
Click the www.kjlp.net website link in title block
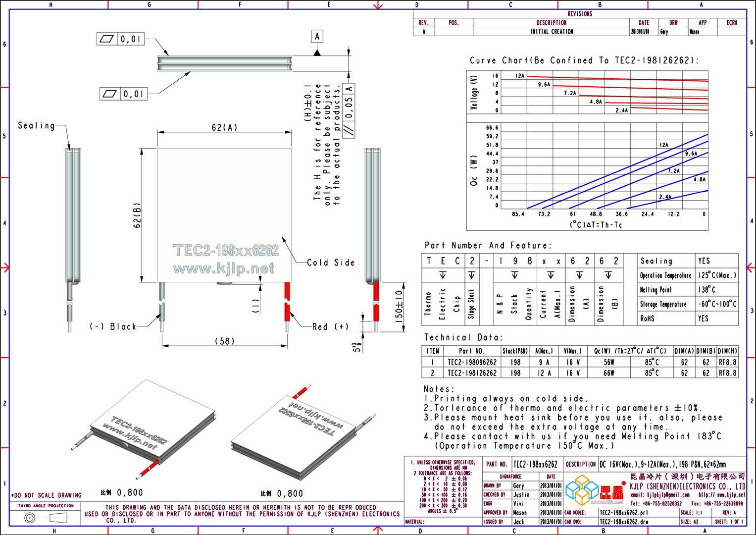(721, 495)
